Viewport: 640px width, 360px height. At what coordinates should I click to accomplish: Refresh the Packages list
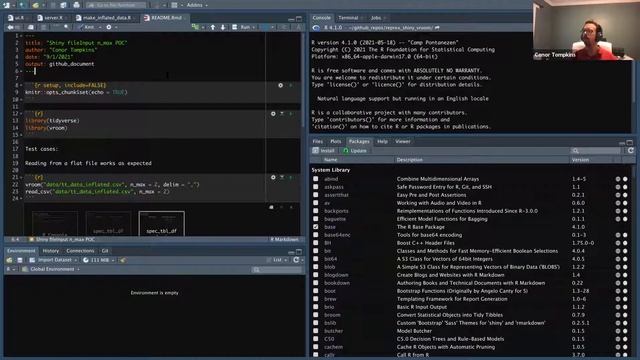631,151
